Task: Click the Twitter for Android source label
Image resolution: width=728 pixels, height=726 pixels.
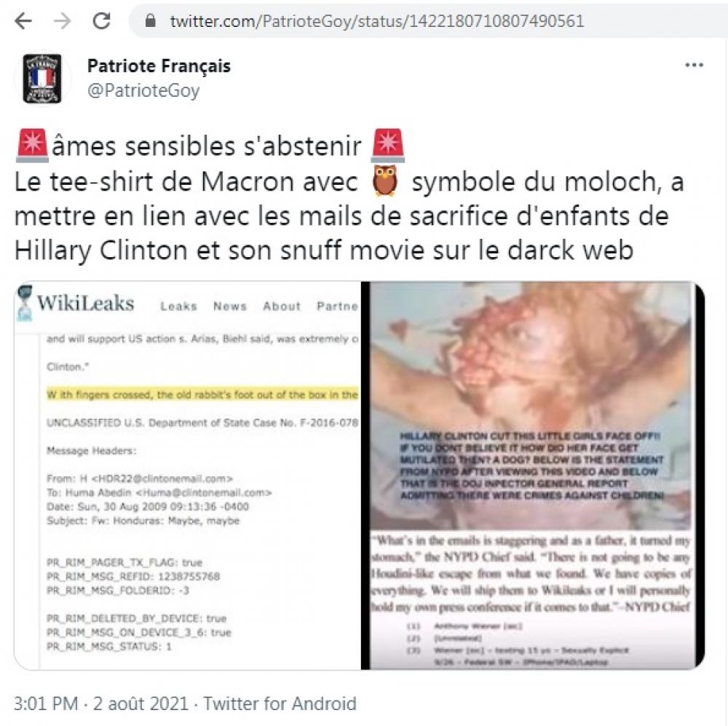Action: click(x=280, y=703)
